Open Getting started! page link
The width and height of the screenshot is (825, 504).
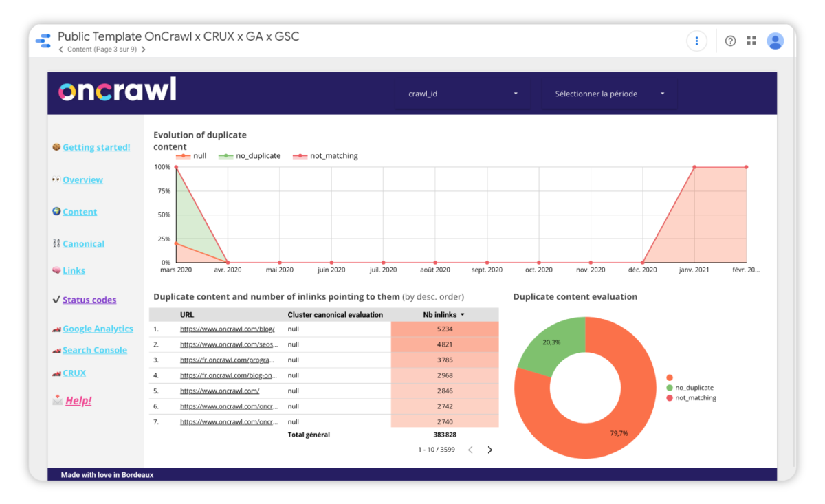tap(96, 147)
